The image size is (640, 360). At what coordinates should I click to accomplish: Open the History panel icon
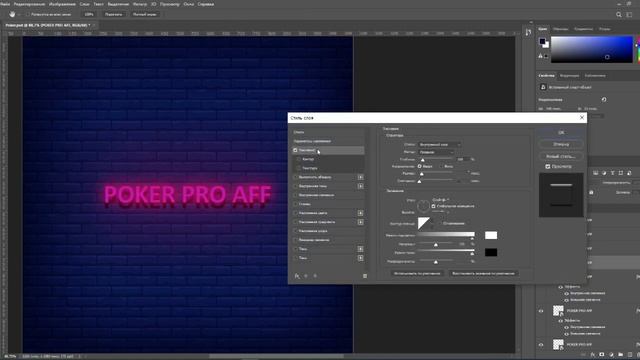(529, 32)
